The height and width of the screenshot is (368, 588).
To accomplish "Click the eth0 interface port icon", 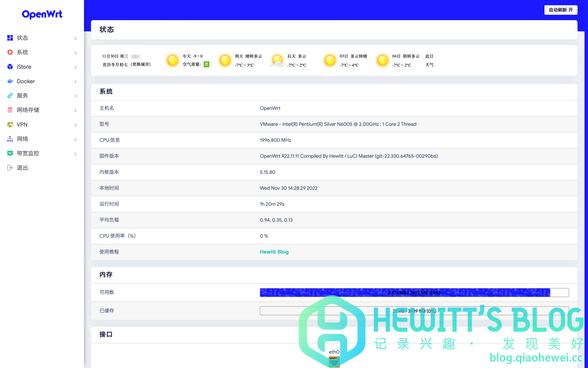I will click(x=334, y=362).
